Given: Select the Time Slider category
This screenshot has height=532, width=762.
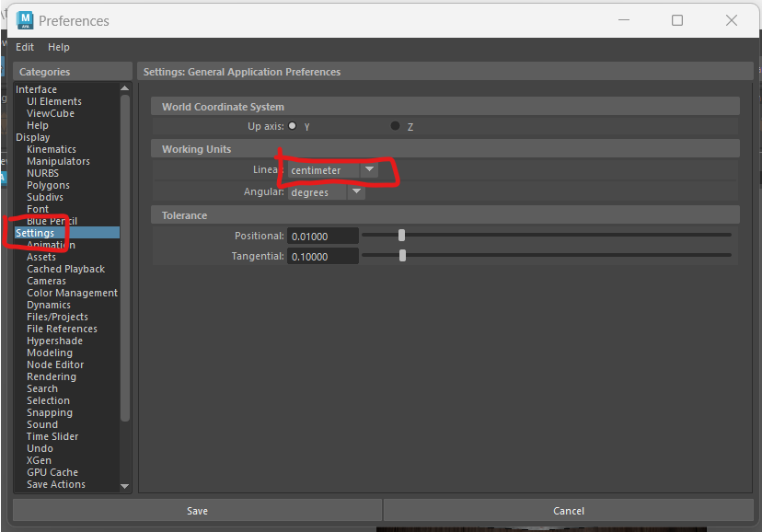Looking at the screenshot, I should click(x=52, y=436).
